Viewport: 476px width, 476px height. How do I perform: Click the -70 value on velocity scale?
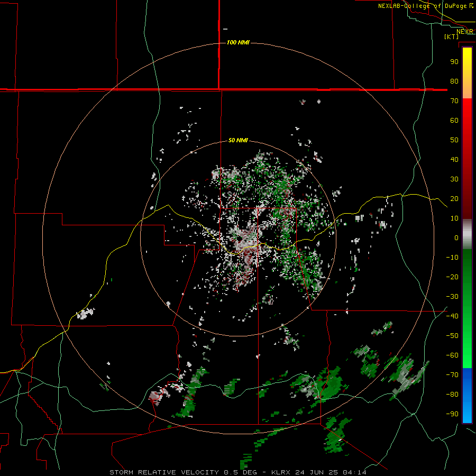coord(452,375)
